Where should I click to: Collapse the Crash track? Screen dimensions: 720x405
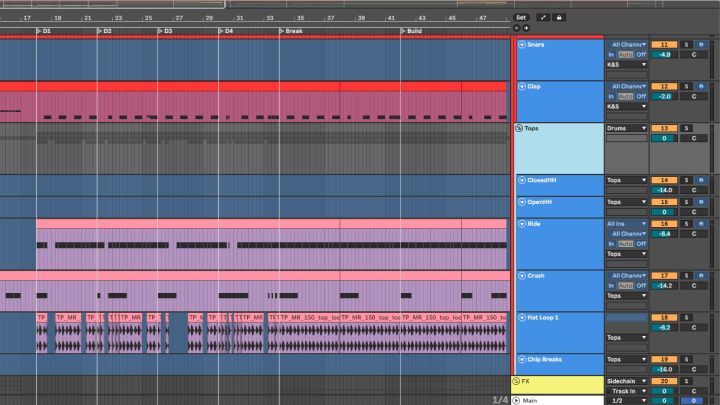click(522, 276)
